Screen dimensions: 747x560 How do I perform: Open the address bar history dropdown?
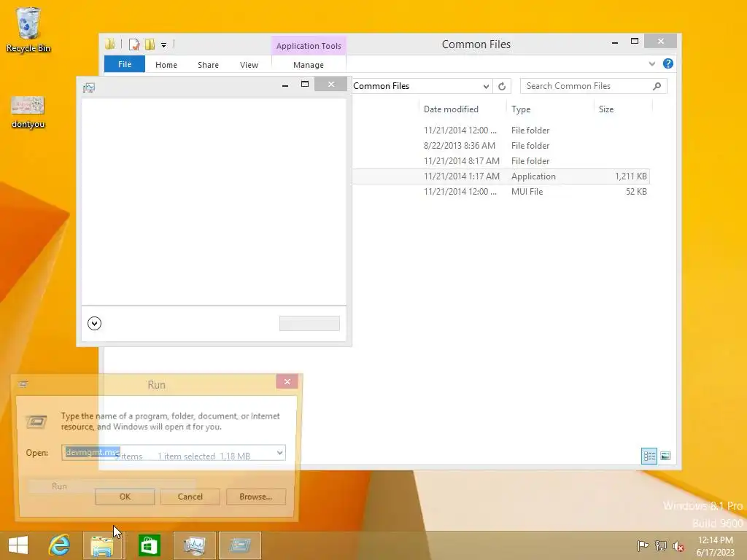pos(486,86)
